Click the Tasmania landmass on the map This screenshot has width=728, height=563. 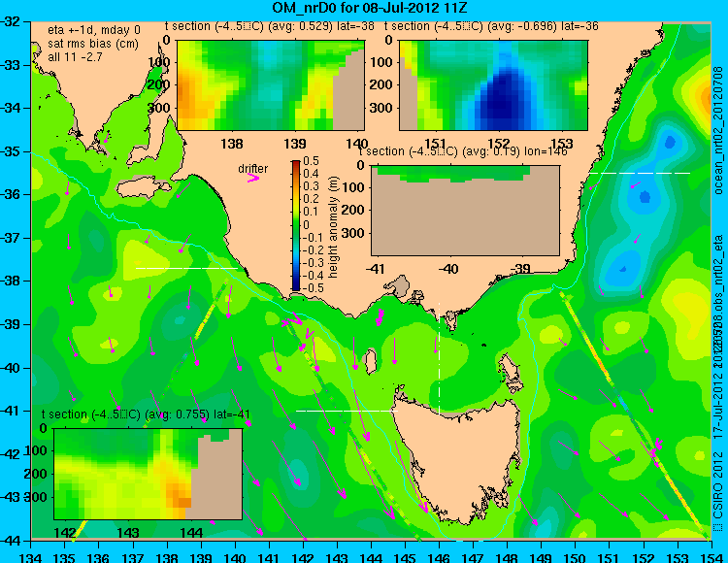click(457, 457)
